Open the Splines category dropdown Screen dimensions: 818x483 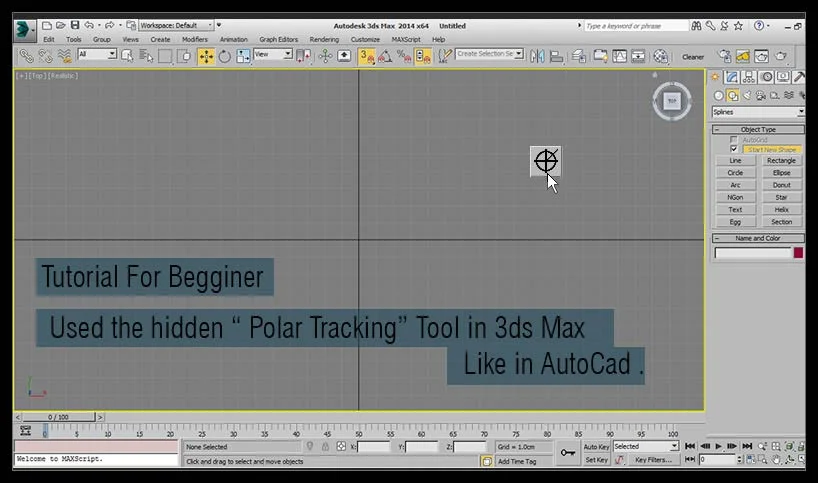point(758,112)
